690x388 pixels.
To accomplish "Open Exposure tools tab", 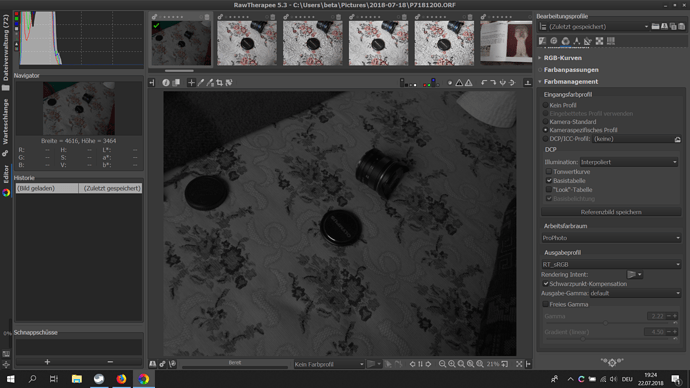I will click(542, 41).
